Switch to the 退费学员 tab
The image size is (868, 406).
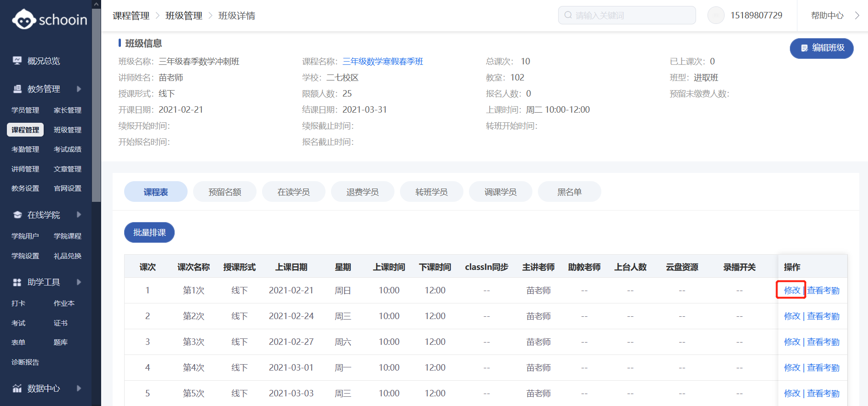pos(363,192)
